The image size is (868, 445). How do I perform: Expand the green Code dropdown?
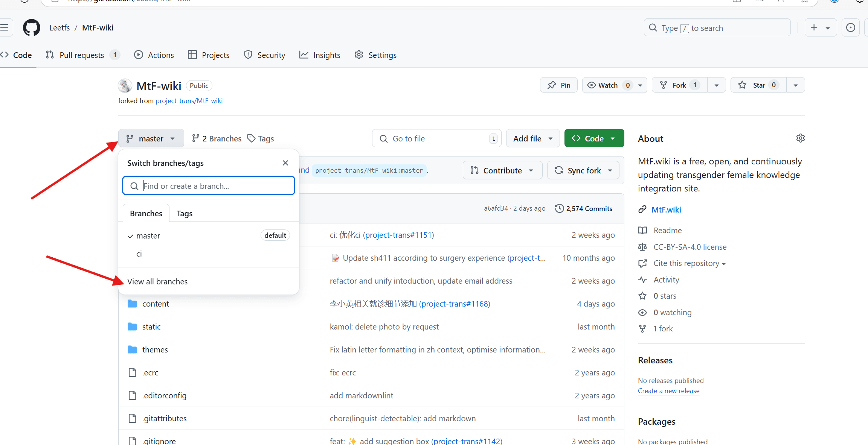[x=594, y=138]
